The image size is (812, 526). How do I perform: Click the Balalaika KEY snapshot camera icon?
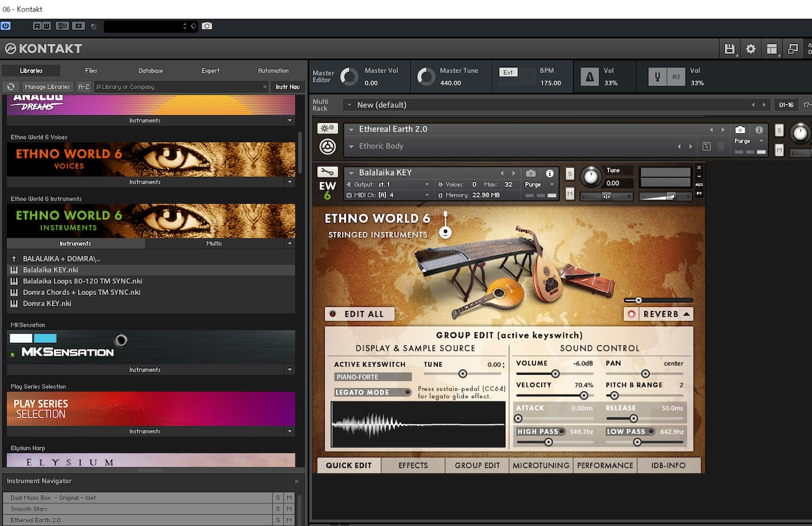coord(530,173)
